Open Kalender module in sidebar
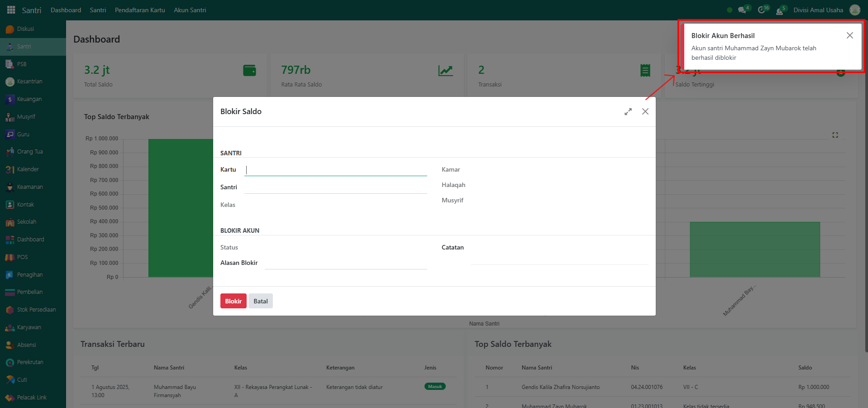 point(28,169)
